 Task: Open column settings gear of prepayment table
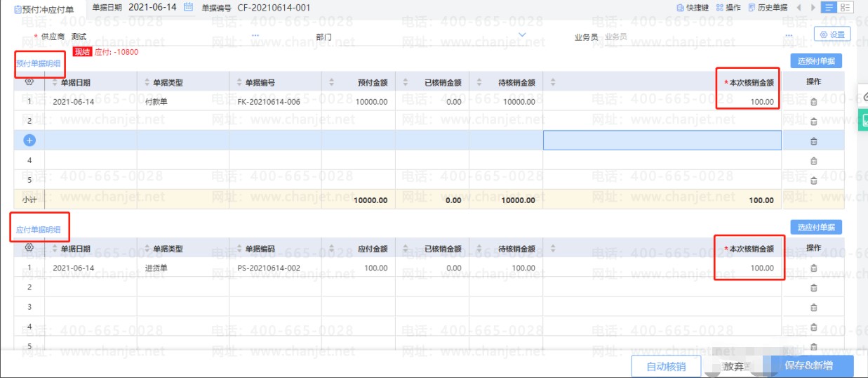(x=29, y=82)
